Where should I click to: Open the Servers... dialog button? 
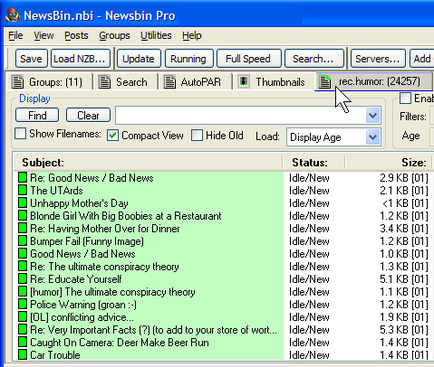pos(378,59)
